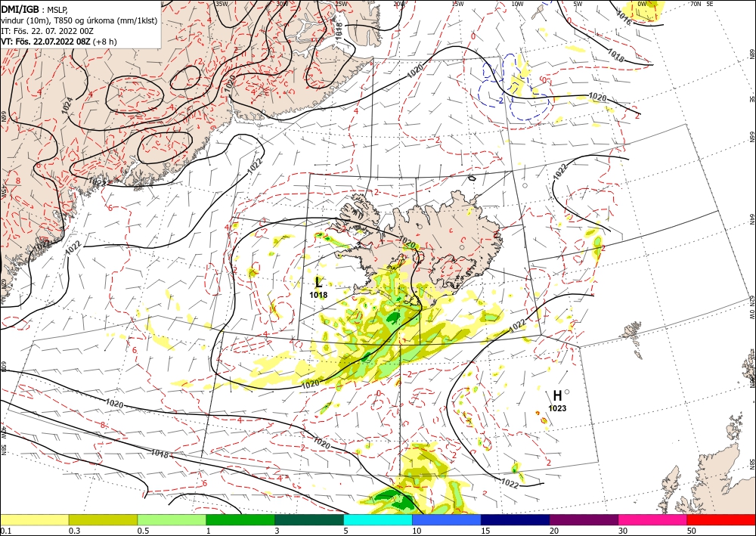Click the '15' legend scale value
The height and width of the screenshot is (536, 756).
tap(486, 531)
